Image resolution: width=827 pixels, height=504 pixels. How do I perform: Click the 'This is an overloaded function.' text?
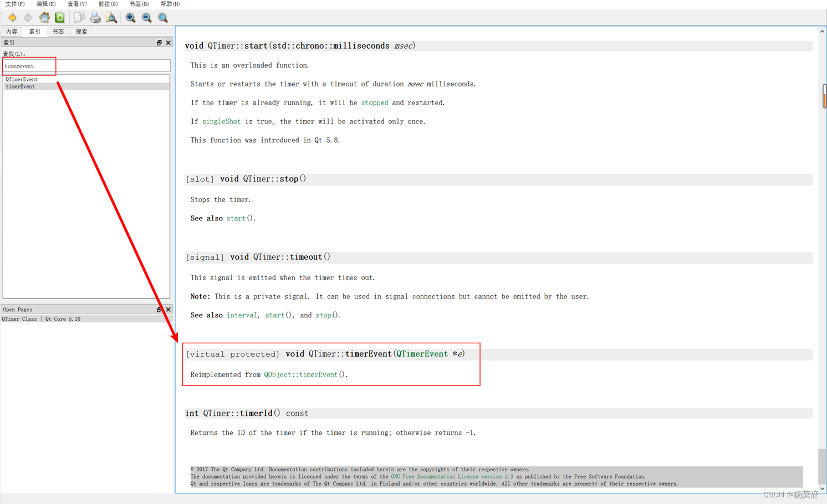point(249,65)
